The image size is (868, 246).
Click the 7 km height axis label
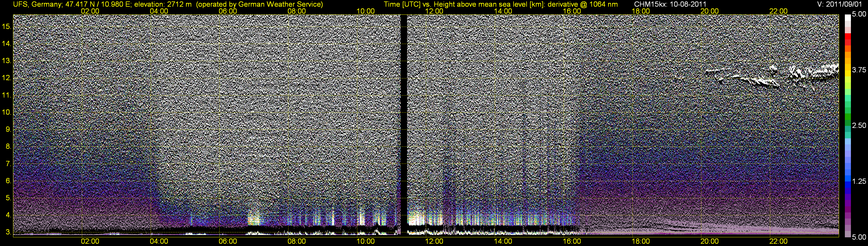point(8,164)
